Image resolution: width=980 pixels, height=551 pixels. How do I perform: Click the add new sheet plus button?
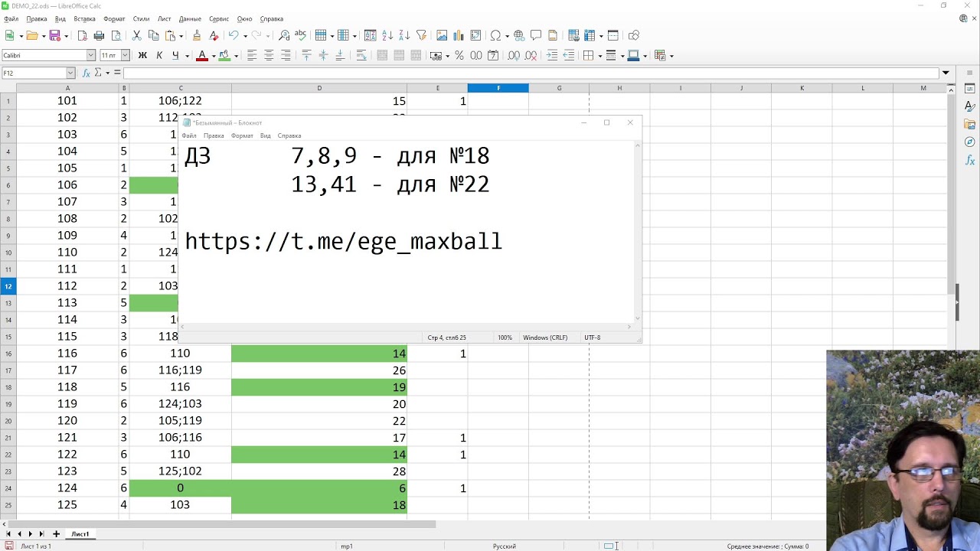56,534
